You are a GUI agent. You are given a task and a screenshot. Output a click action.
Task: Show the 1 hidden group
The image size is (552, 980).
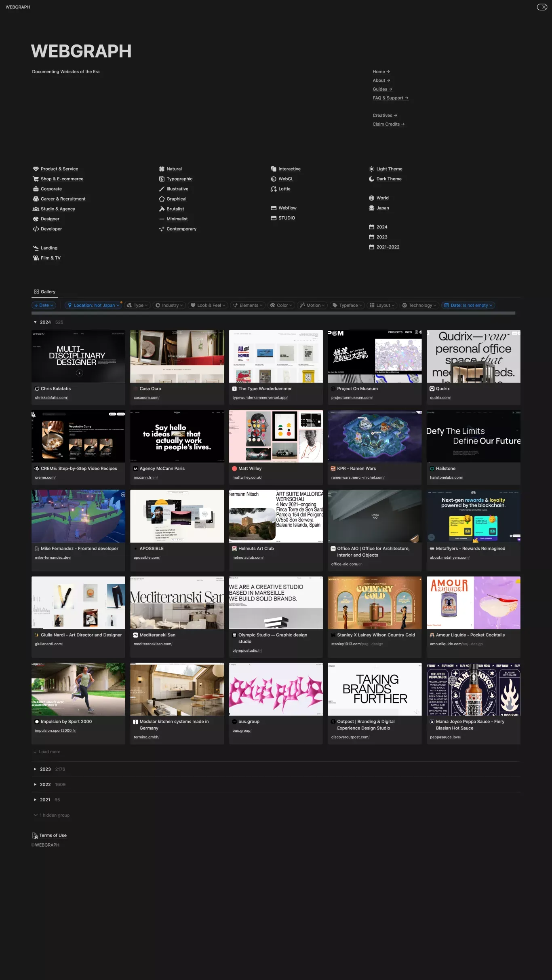(51, 815)
